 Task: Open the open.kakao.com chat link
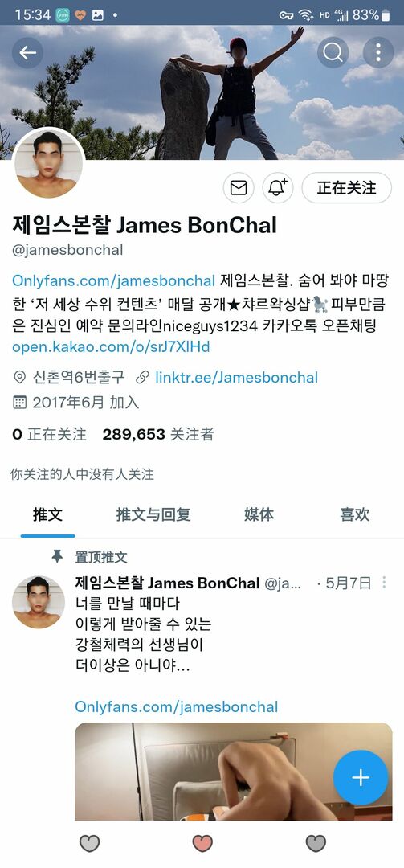[111, 347]
